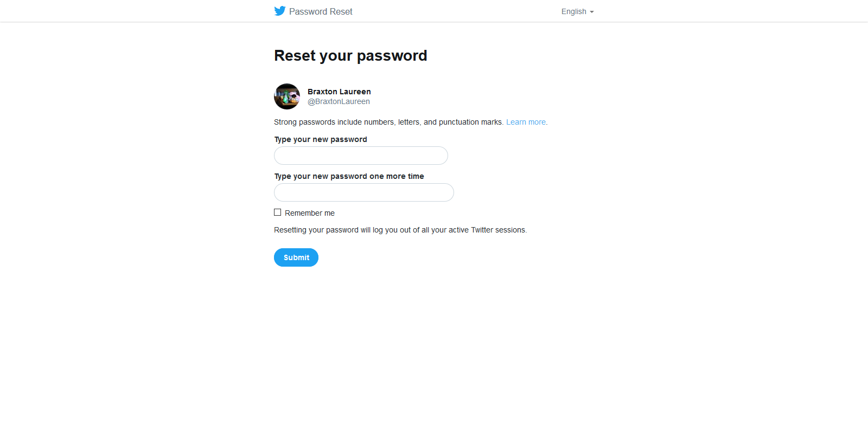Click the words 'punctuation marks' in hint
Screen dimensions: 868x426
click(471, 122)
